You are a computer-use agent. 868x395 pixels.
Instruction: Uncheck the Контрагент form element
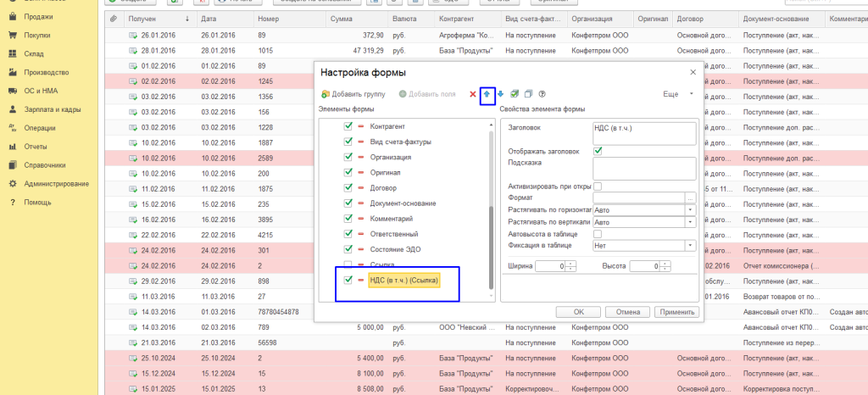(348, 126)
